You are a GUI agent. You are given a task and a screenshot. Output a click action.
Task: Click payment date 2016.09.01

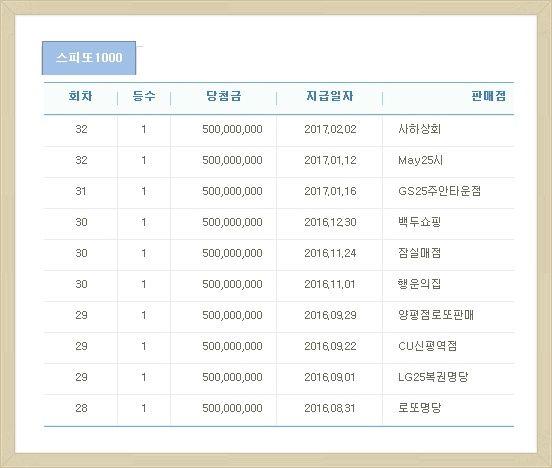[x=330, y=377]
